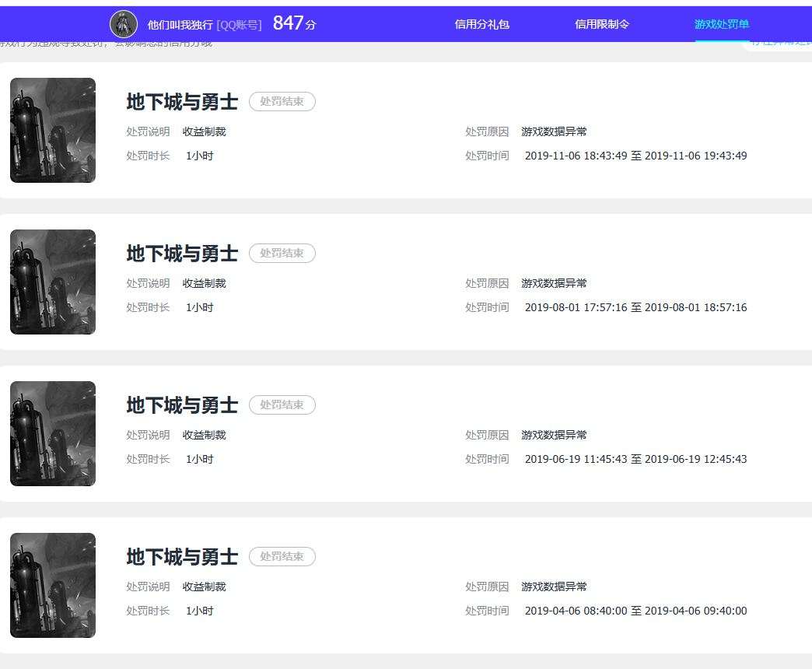Click the 2019-08-01 record's game title

(182, 253)
